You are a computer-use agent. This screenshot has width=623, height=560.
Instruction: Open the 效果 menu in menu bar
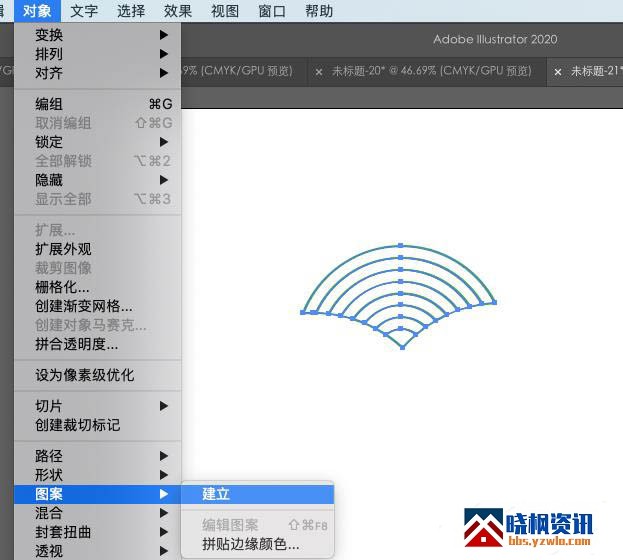[x=178, y=11]
